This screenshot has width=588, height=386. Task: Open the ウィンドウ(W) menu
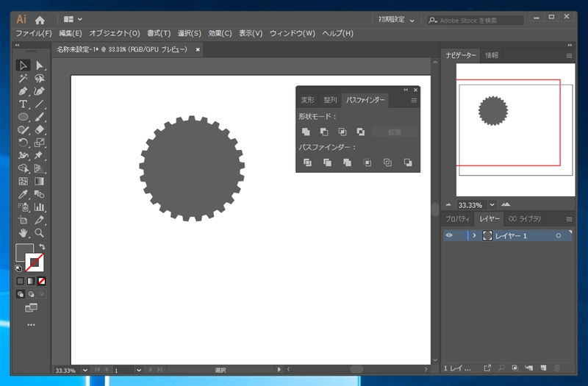click(x=293, y=33)
